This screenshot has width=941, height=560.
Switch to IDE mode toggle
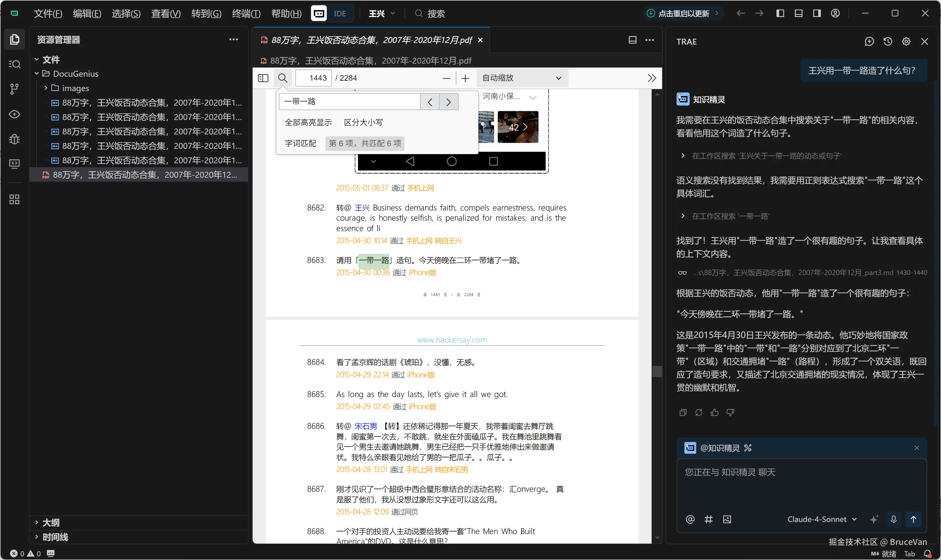[x=340, y=13]
